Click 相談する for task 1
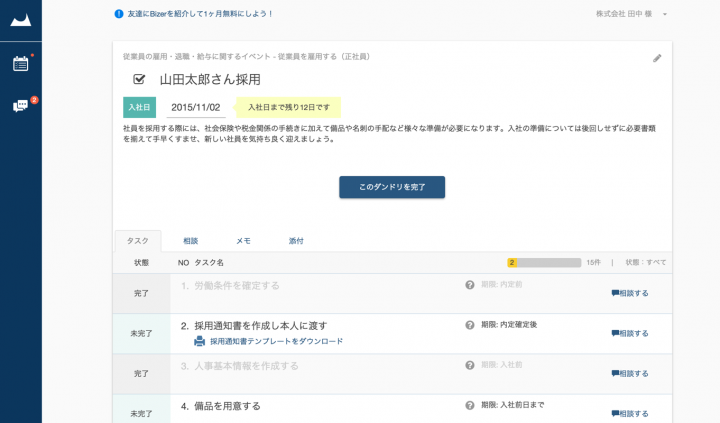The height and width of the screenshot is (423, 720). click(630, 293)
